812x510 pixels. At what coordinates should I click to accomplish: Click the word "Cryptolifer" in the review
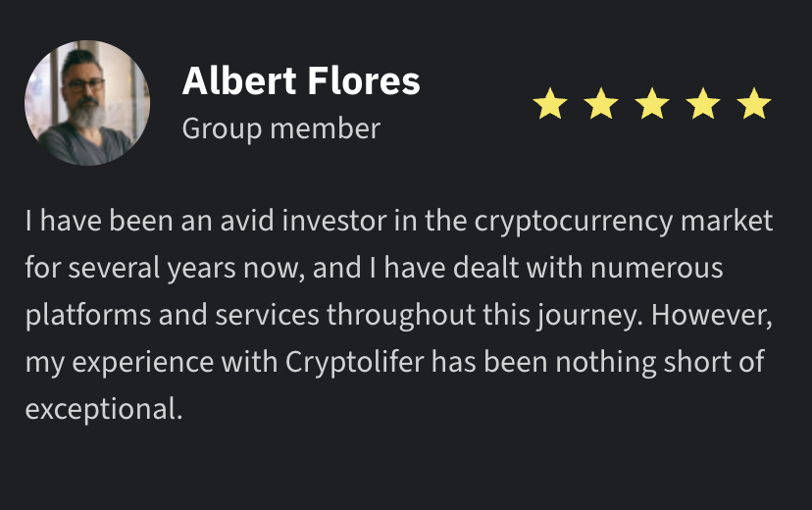pyautogui.click(x=356, y=362)
